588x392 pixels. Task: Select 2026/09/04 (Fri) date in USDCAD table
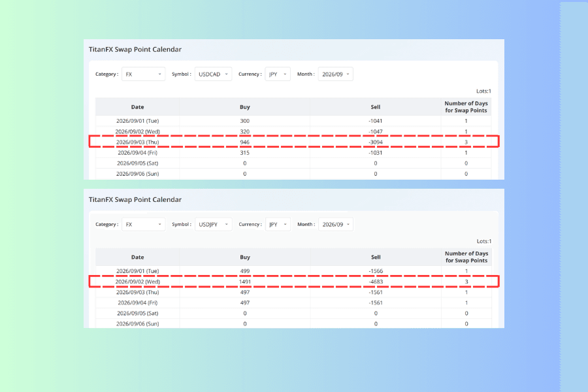[x=138, y=153]
